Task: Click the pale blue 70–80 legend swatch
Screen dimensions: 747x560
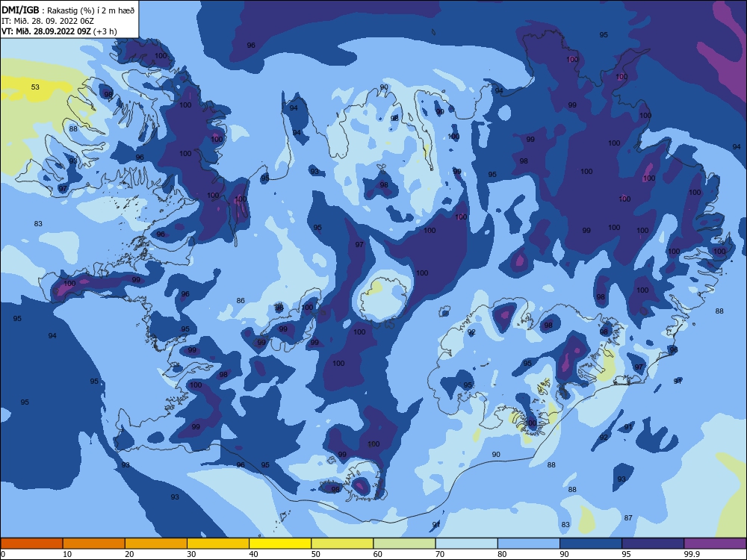Action: point(467,544)
